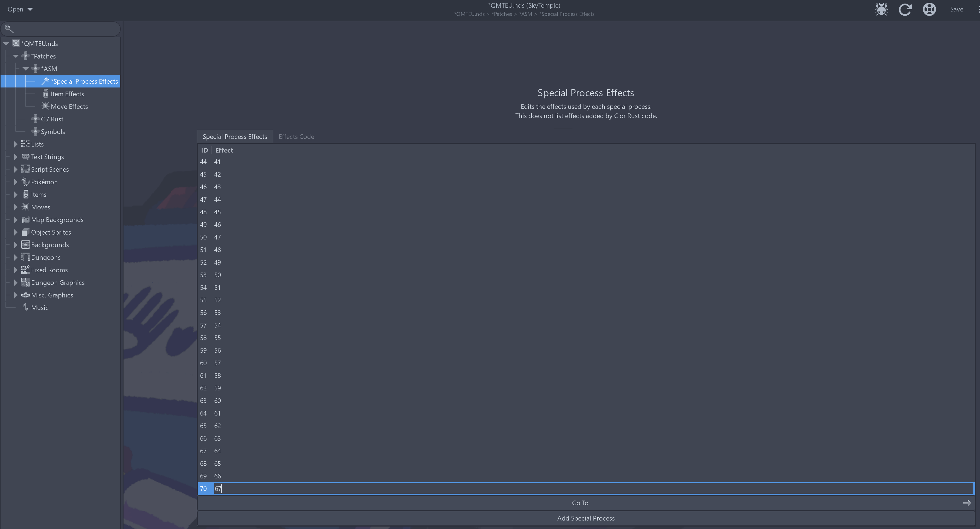The height and width of the screenshot is (529, 980).
Task: Expand the Script Scenes tree node
Action: (16, 169)
